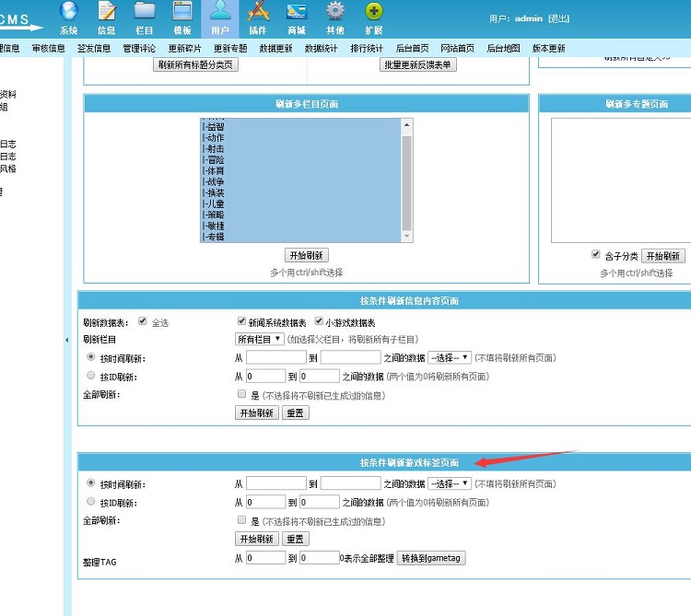Select 按ID刷新 radio in the 信息内容页面 section
The width and height of the screenshot is (691, 616).
tap(91, 375)
